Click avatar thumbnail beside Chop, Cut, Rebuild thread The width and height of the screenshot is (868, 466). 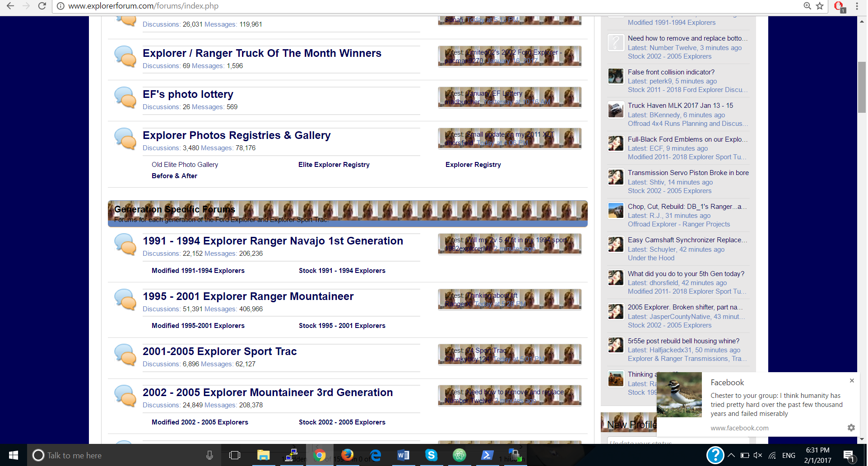click(616, 211)
